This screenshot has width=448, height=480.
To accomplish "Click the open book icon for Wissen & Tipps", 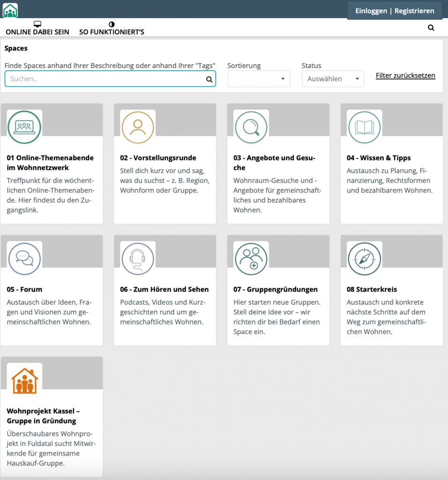I will (365, 127).
